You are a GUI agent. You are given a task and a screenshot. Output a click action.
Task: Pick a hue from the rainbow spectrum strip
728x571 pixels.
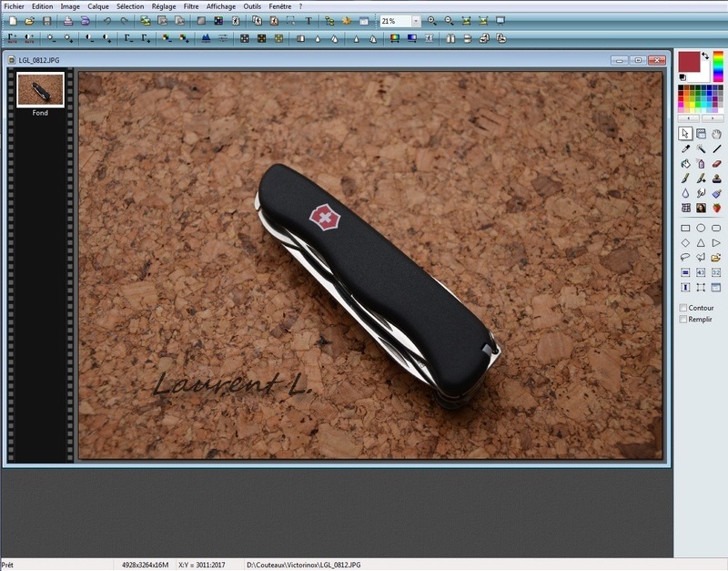click(x=718, y=66)
